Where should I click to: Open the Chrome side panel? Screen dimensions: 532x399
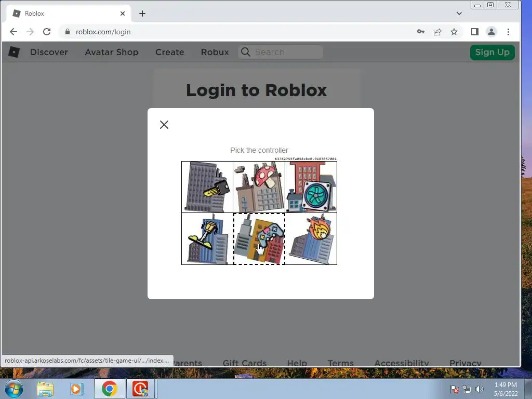475,32
